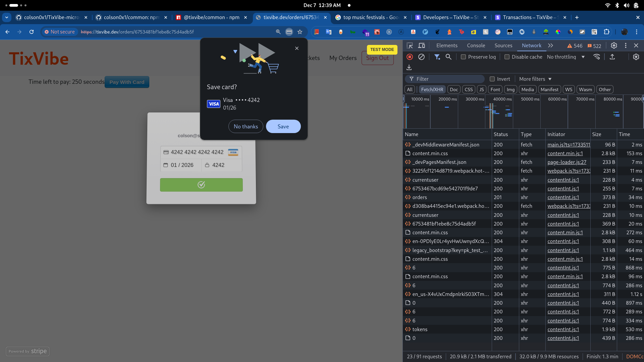Open the My Orders link

tap(343, 58)
